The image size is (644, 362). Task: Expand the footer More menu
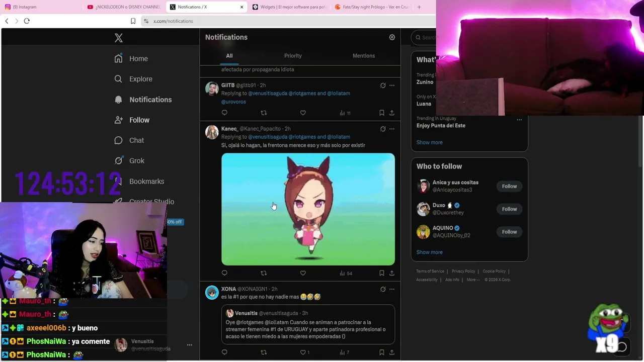473,280
